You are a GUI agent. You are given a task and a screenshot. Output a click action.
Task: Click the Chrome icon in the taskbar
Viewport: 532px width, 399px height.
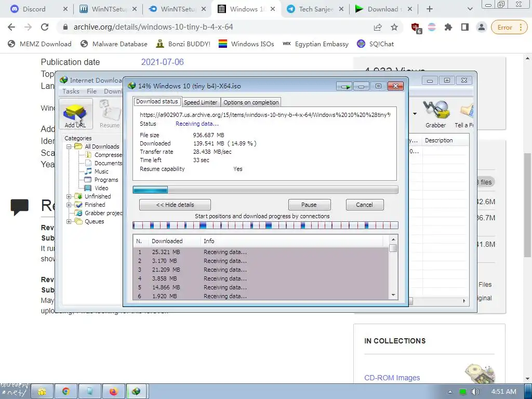click(66, 392)
